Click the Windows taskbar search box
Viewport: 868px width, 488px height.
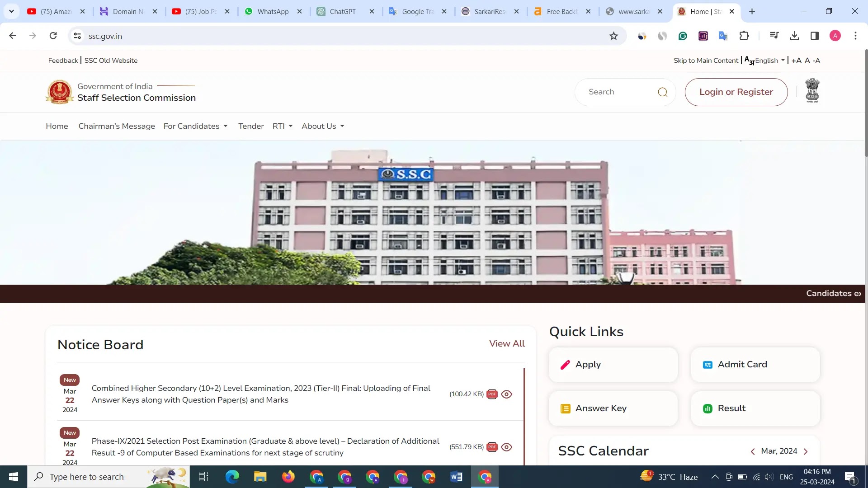tap(108, 477)
